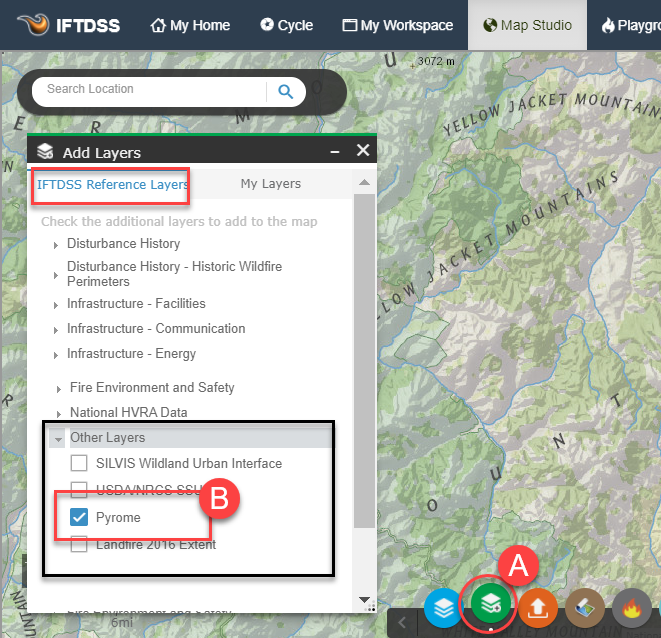Minimize the Add Layers panel
Viewport: 661px width, 638px height.
point(335,151)
